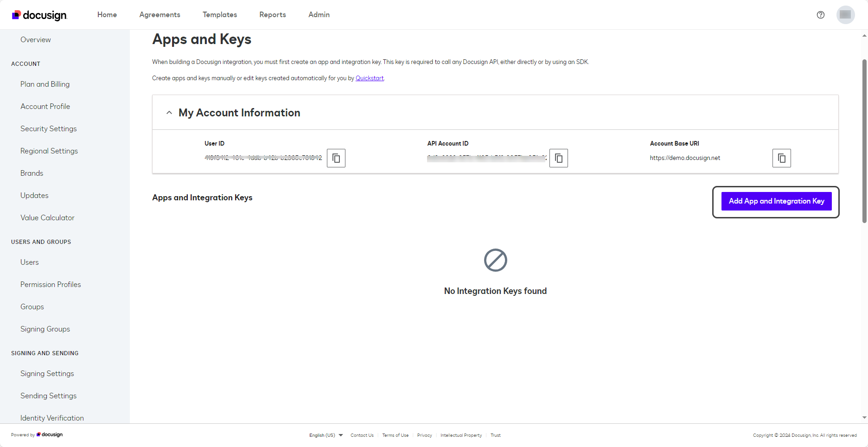868x447 pixels.
Task: Open Signing Groups
Action: tap(45, 329)
